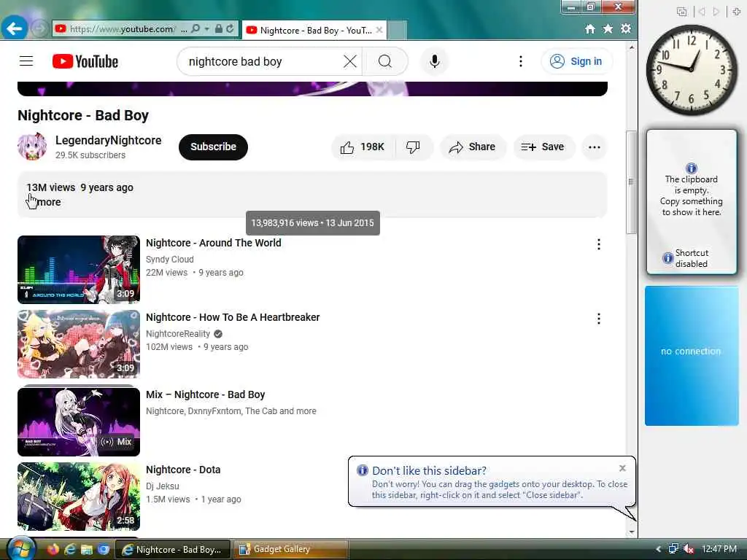Open a new blank browser tab
The height and width of the screenshot is (560, 747).
[x=397, y=30]
